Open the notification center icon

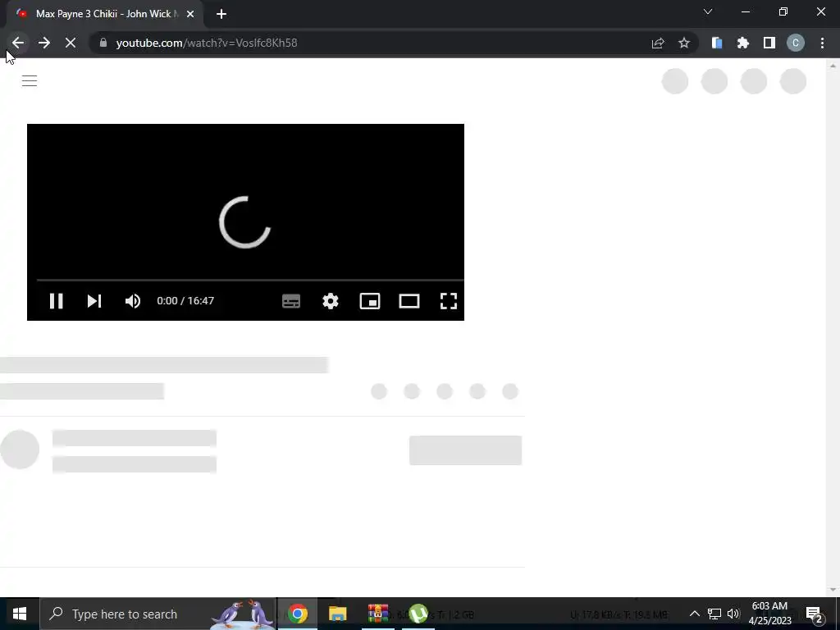(x=815, y=614)
